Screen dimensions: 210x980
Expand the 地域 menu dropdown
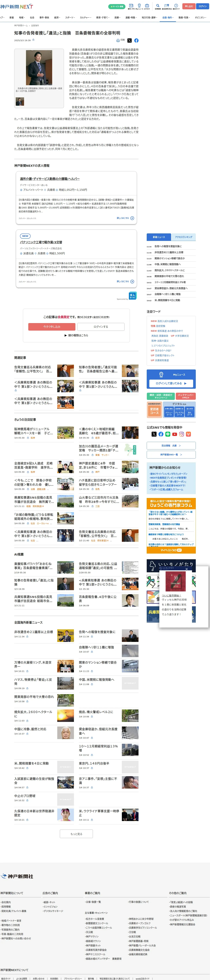click(22, 17)
